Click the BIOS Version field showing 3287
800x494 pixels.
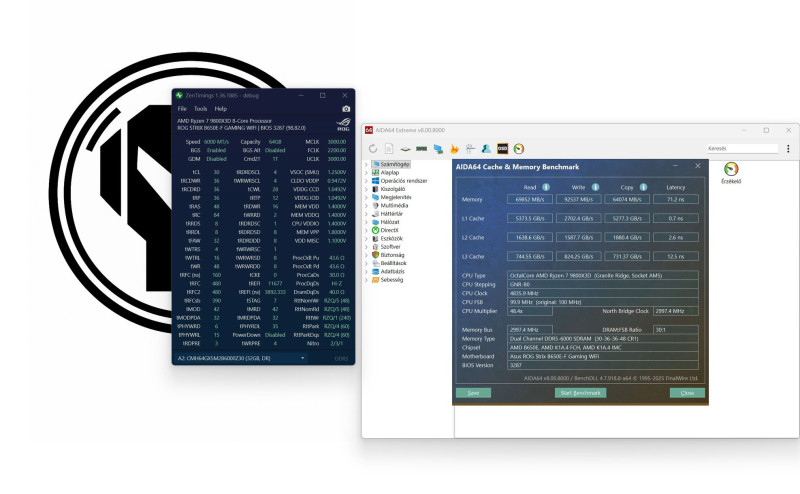[x=603, y=365]
